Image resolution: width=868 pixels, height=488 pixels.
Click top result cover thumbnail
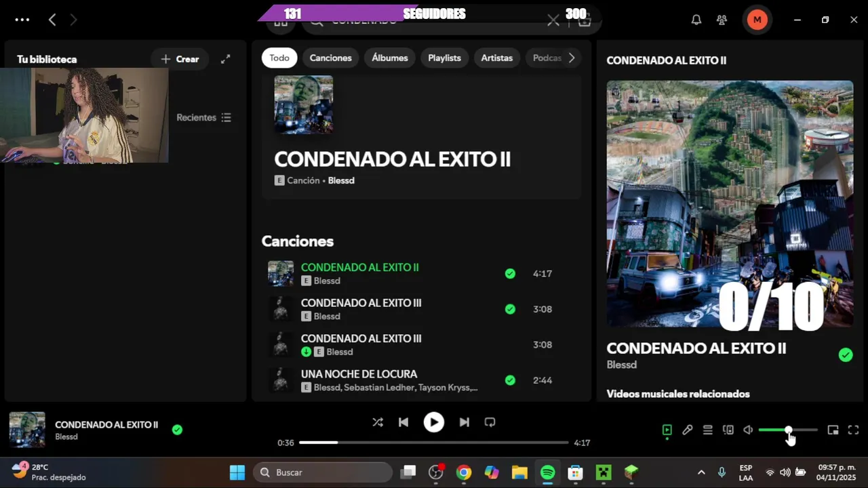tap(303, 104)
